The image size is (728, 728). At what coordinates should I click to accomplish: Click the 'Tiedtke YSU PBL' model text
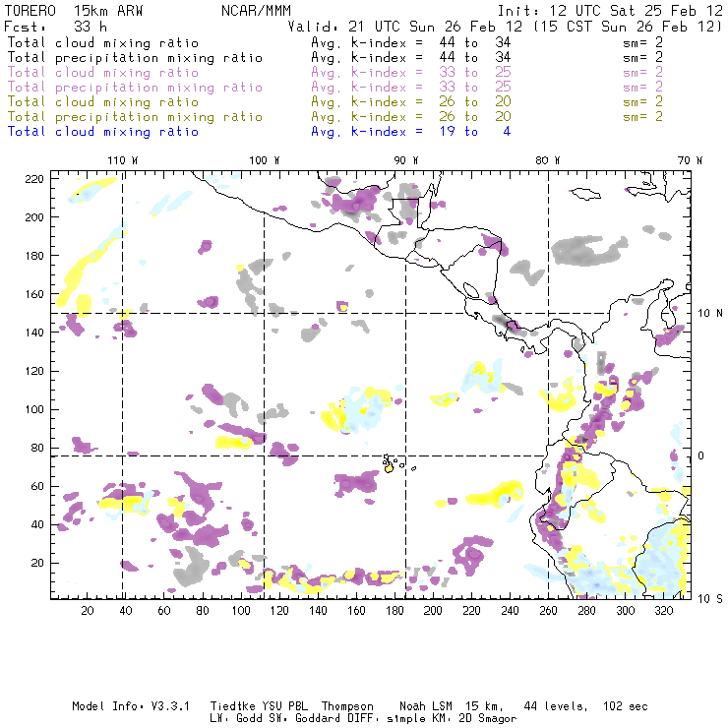tap(259, 706)
